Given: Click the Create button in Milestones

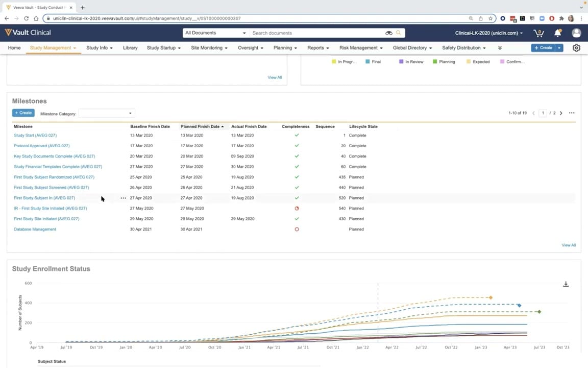Looking at the screenshot, I should point(23,113).
